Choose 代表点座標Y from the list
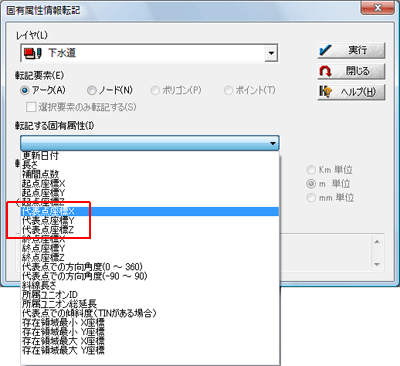This screenshot has width=400, height=366. tap(150, 221)
